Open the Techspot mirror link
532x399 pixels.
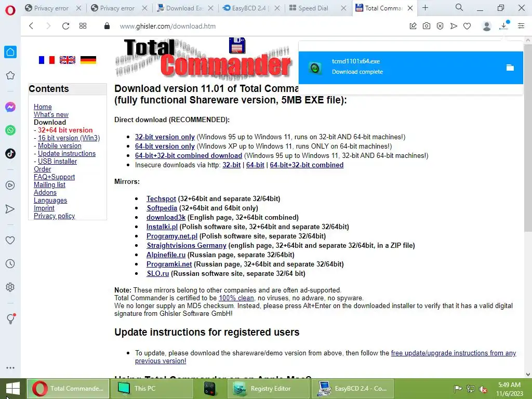[161, 198]
